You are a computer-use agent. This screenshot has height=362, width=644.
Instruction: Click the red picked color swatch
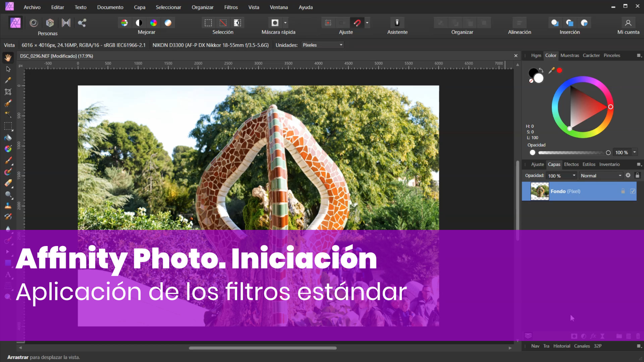[x=559, y=70]
